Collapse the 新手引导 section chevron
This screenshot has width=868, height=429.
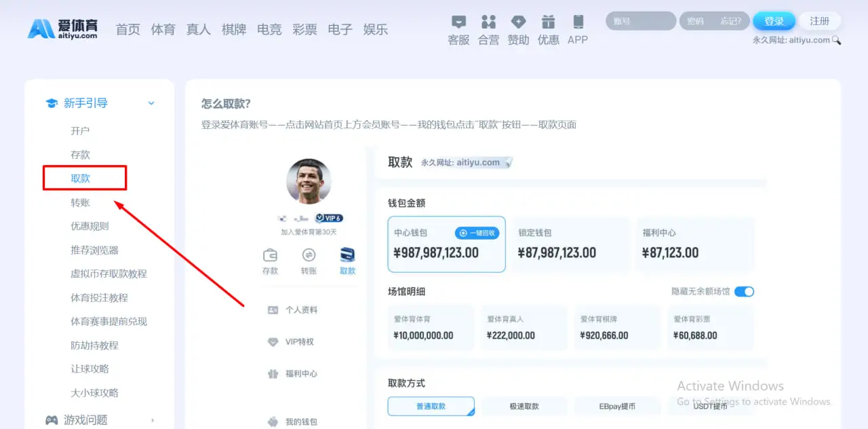click(151, 103)
